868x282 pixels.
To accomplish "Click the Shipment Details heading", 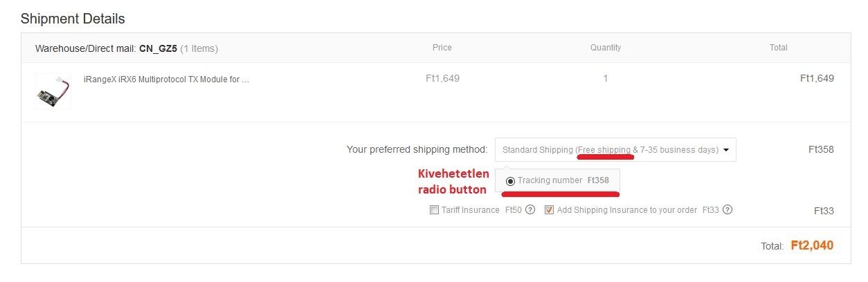I will click(73, 19).
